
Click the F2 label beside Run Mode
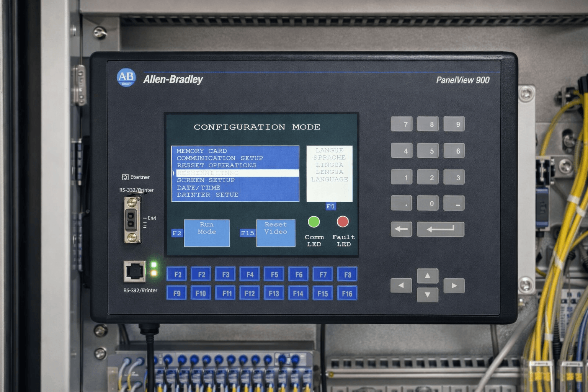click(177, 233)
